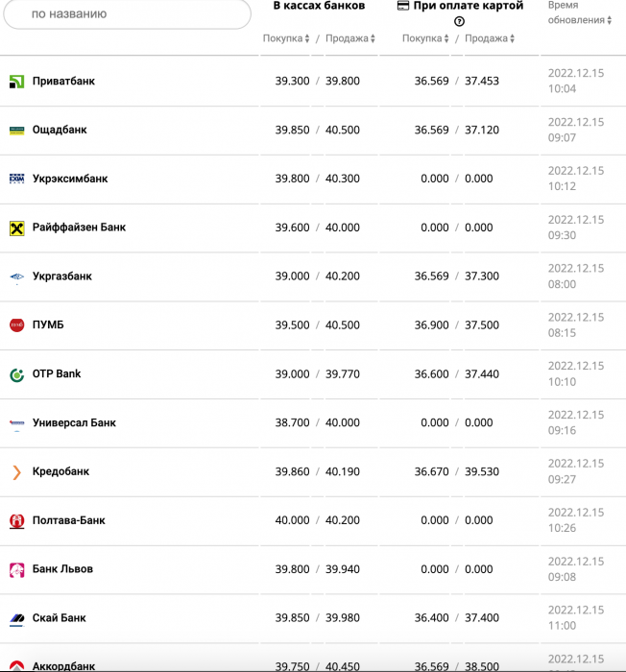Open the Универсал Банк link
Image resolution: width=626 pixels, height=672 pixels.
tap(74, 422)
